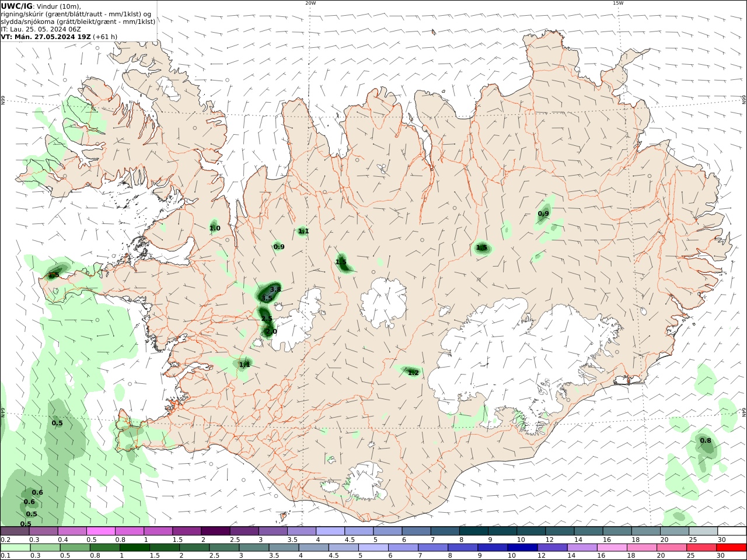Click the light pink 16–18 rain swatch
The width and height of the screenshot is (747, 560).
[612, 548]
